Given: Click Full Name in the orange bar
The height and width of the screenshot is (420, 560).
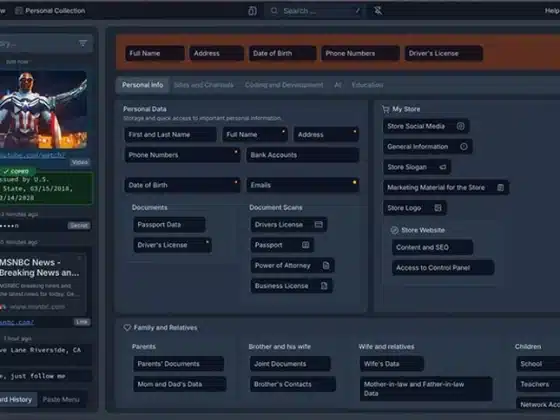Looking at the screenshot, I should (155, 53).
